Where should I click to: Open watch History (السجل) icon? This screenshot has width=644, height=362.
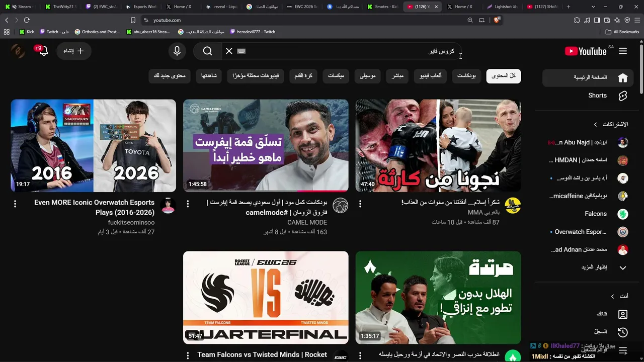coord(623,332)
